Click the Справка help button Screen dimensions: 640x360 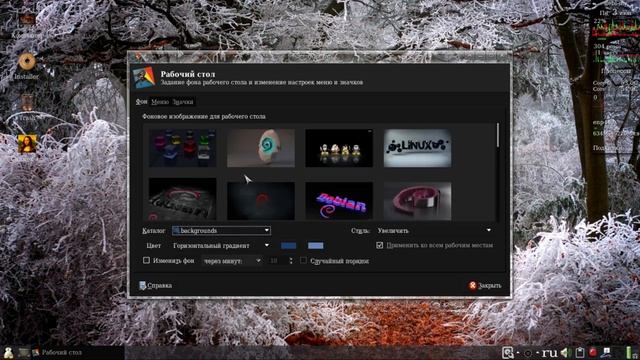[x=156, y=285]
